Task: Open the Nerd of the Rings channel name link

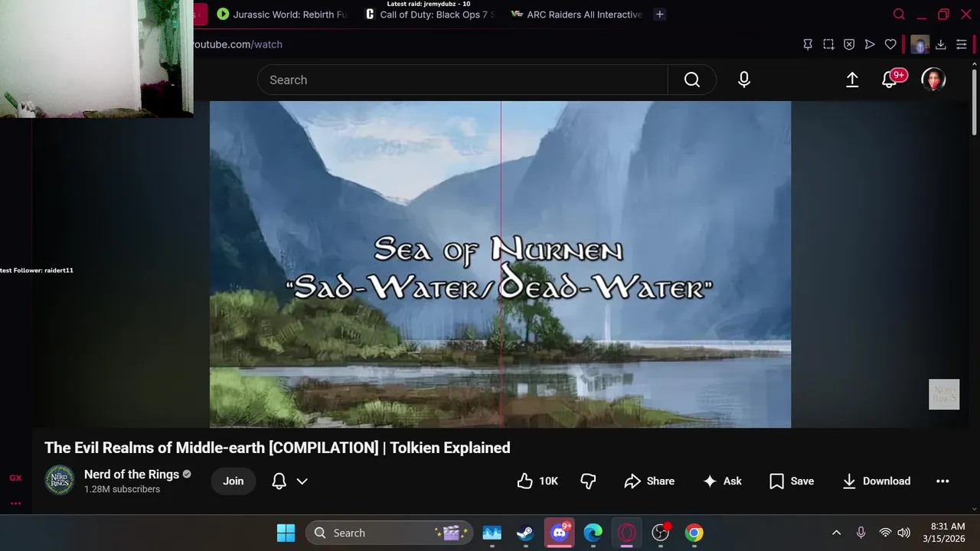Action: [x=132, y=474]
